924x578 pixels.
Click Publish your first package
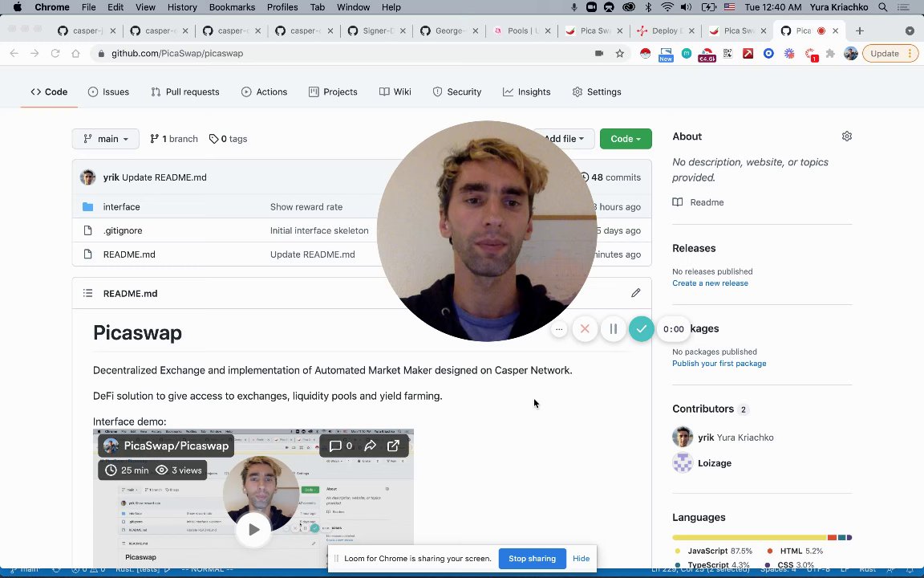click(x=719, y=364)
